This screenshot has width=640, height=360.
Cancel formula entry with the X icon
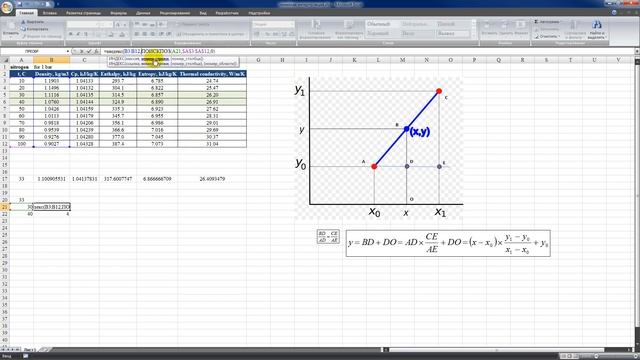pyautogui.click(x=82, y=51)
